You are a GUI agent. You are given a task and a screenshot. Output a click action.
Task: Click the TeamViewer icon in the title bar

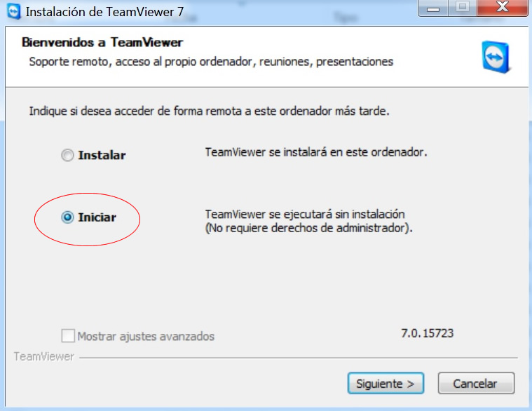click(x=14, y=12)
